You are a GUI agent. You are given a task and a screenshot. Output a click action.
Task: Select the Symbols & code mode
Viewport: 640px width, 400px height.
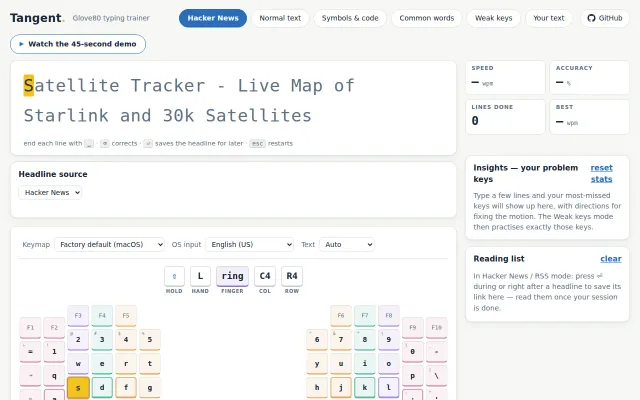[350, 18]
